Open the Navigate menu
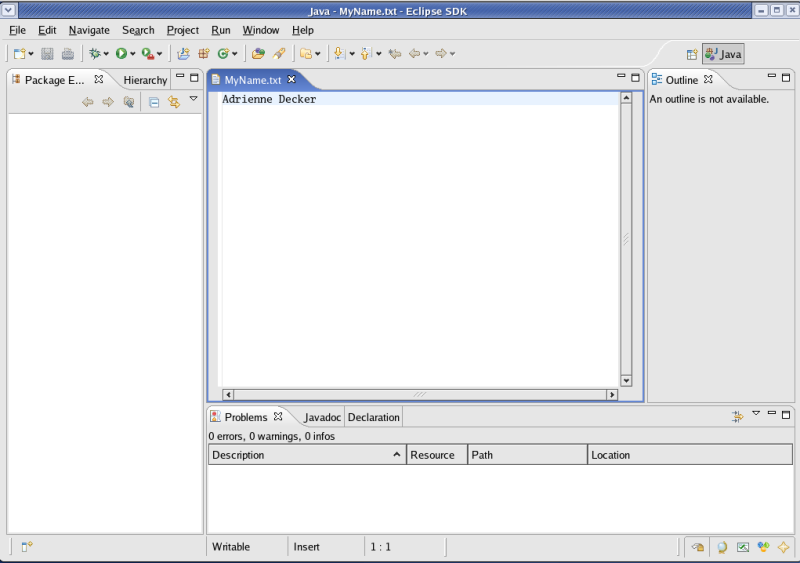This screenshot has width=800, height=563. 89,30
